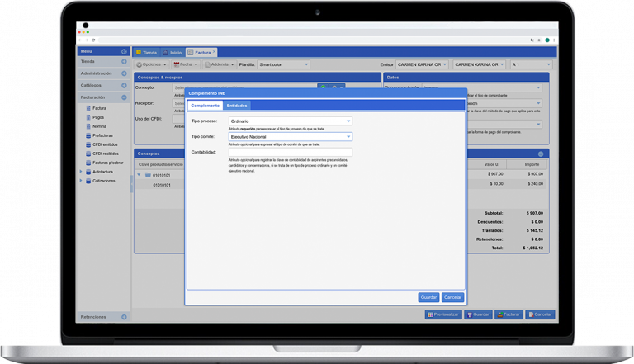Switch to the Entidades tab
Screen dimensions: 634x364
[237, 106]
